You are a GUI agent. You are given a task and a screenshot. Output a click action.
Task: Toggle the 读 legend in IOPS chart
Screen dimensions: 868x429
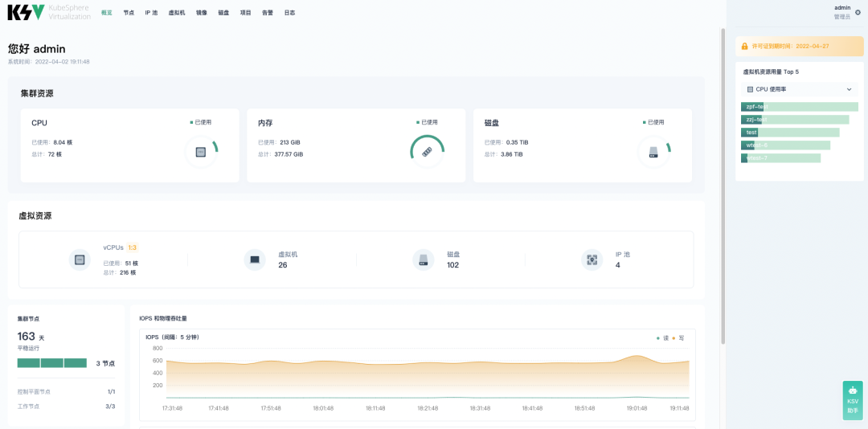tap(662, 337)
